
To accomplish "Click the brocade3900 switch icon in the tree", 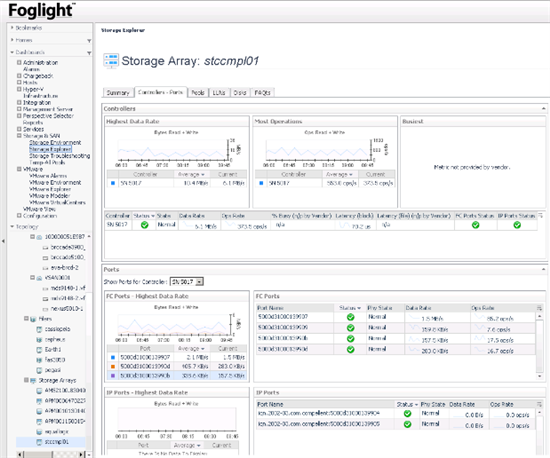I will click(45, 248).
